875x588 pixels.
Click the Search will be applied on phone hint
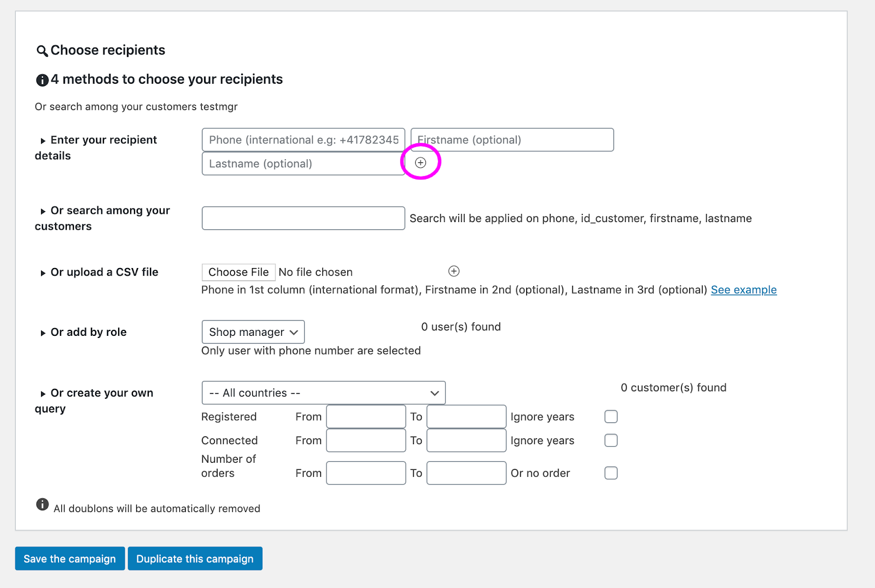tap(581, 218)
